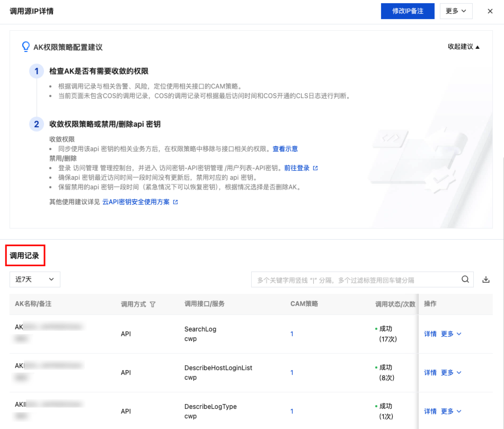Click CAM策略 count 1 in DescribeHostLoginList row
The height and width of the screenshot is (429, 504).
(x=292, y=372)
